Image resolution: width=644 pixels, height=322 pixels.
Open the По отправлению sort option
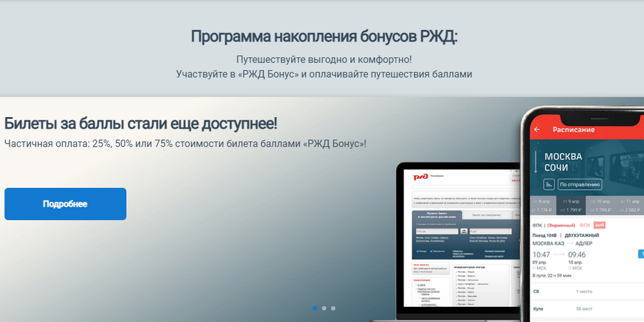click(580, 185)
